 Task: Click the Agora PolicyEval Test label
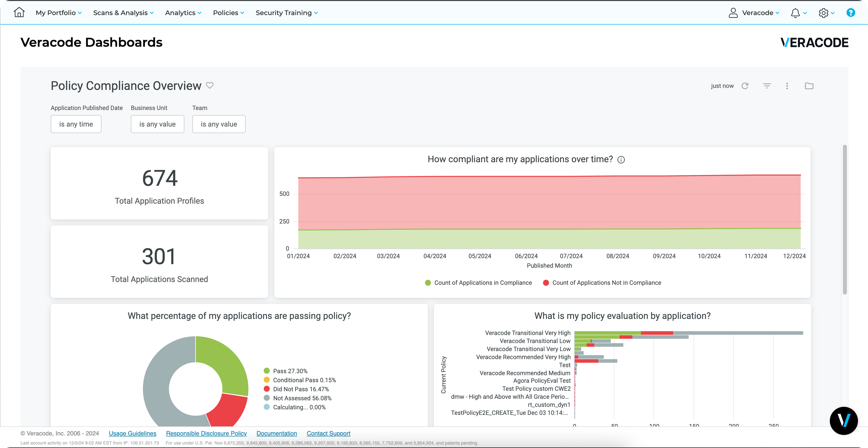tap(542, 381)
